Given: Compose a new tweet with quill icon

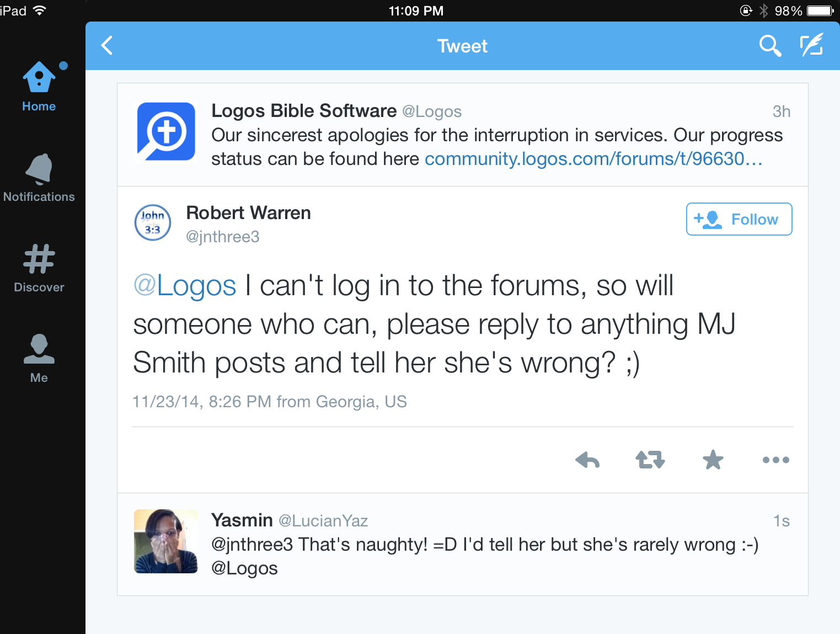Looking at the screenshot, I should coord(811,46).
